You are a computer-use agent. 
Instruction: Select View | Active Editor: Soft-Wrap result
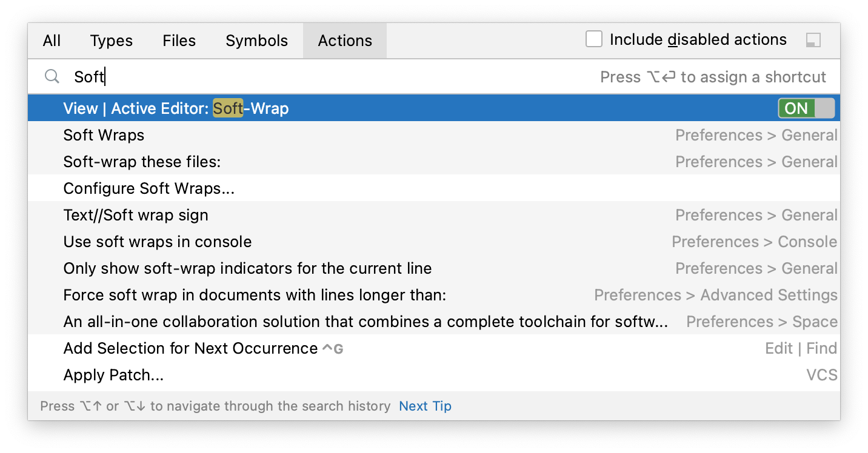coord(176,108)
